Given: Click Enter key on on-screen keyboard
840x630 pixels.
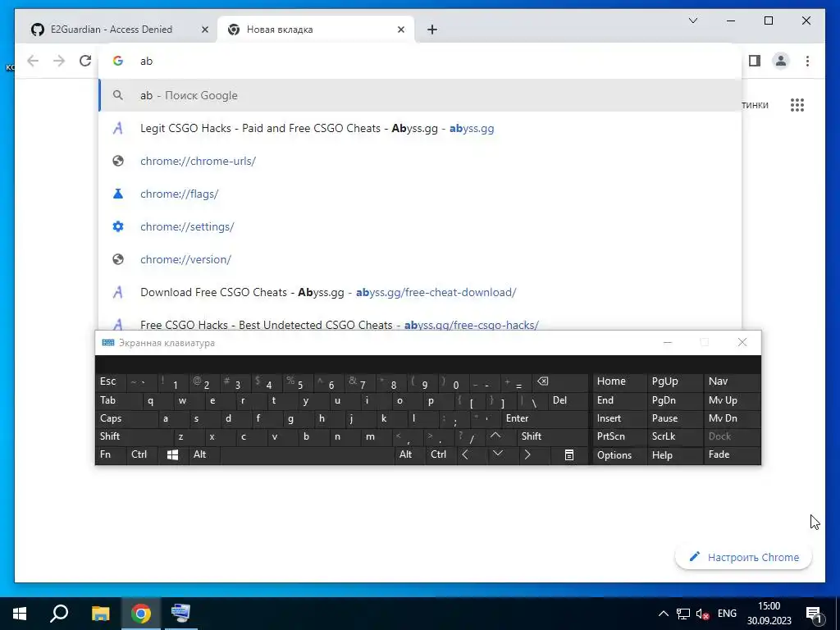Looking at the screenshot, I should [545, 418].
